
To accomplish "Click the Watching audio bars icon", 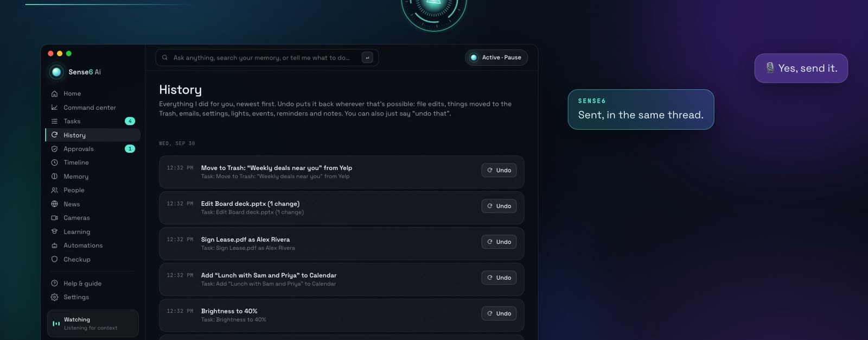I will click(56, 324).
